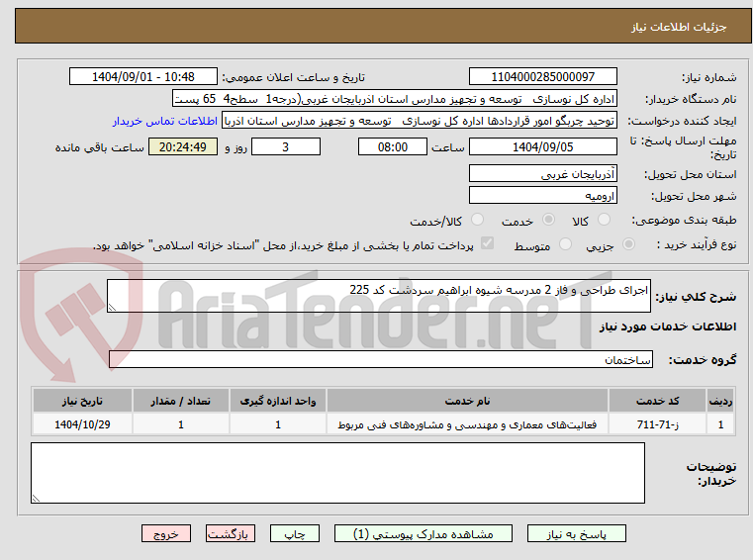The image size is (753, 560).
Task: Click the deadline date field 1404/09/05
Action: coord(543,147)
